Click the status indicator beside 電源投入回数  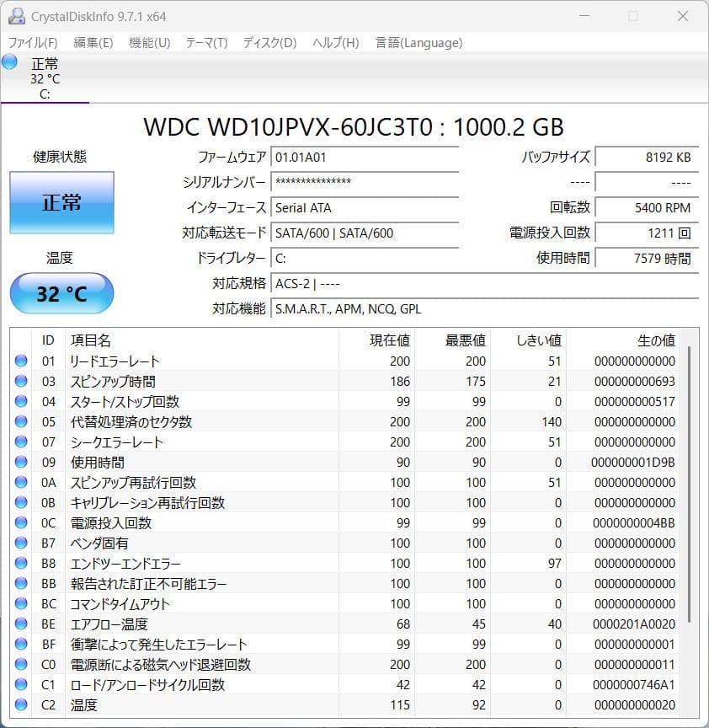[x=21, y=522]
